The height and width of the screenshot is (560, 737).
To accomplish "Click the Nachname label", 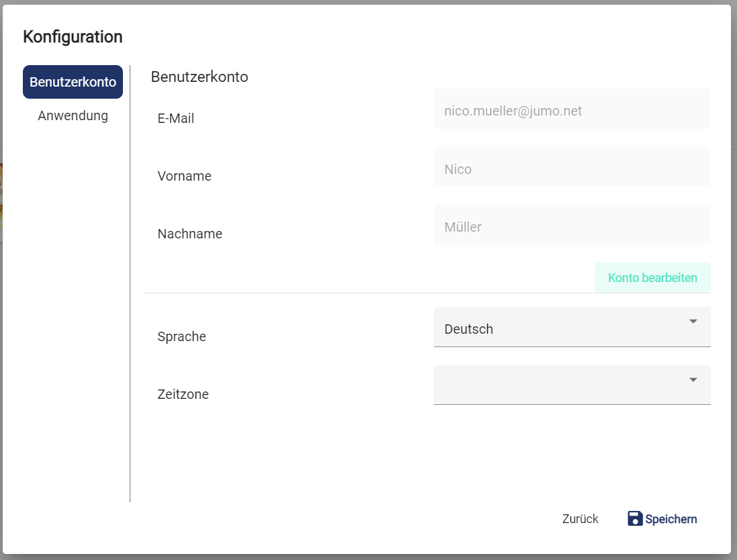I will [x=189, y=234].
